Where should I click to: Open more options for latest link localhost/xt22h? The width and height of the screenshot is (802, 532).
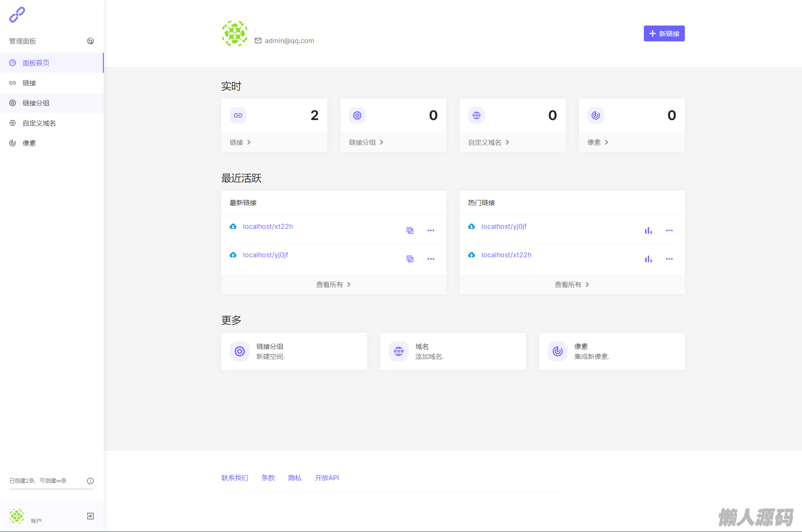(x=430, y=230)
